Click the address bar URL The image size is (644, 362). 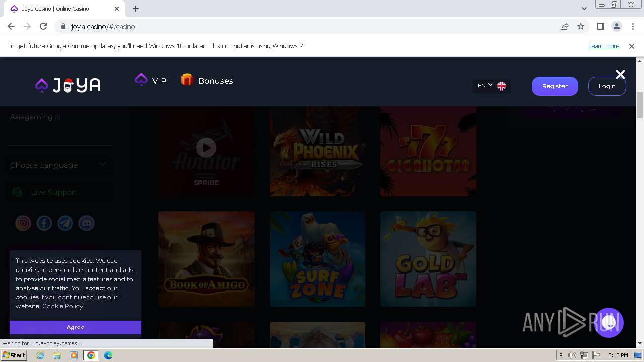103,27
